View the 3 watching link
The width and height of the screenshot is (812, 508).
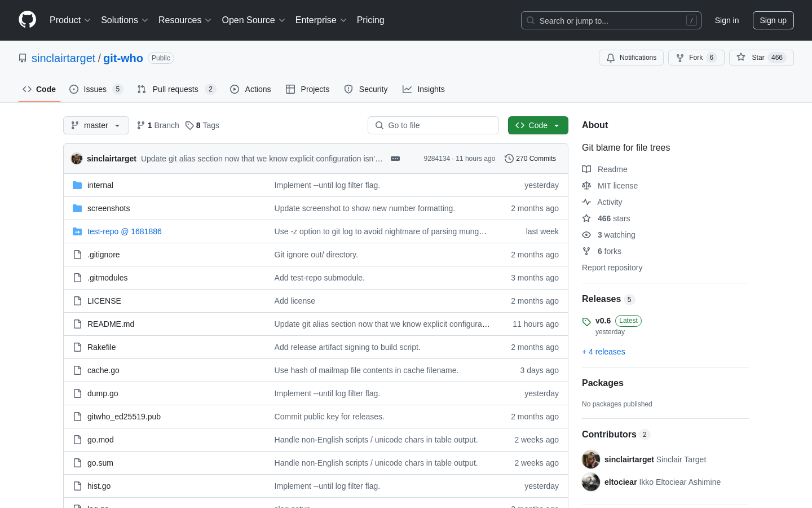click(x=608, y=235)
